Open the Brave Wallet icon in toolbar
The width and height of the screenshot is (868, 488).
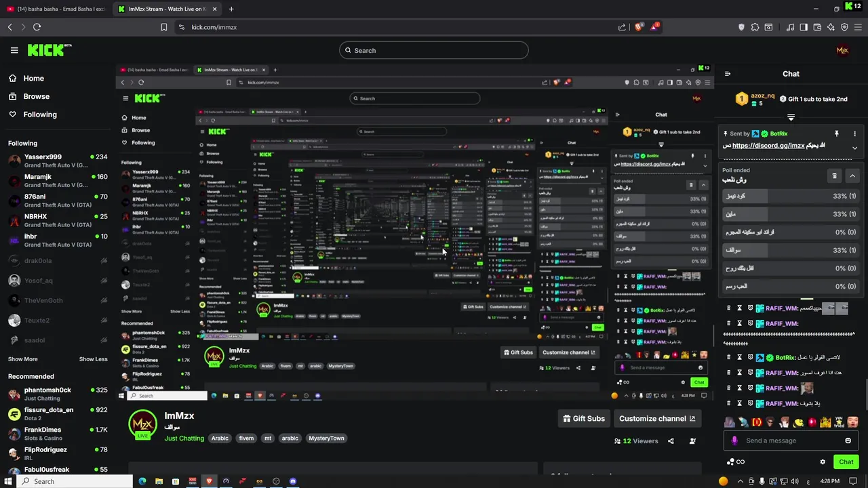817,27
